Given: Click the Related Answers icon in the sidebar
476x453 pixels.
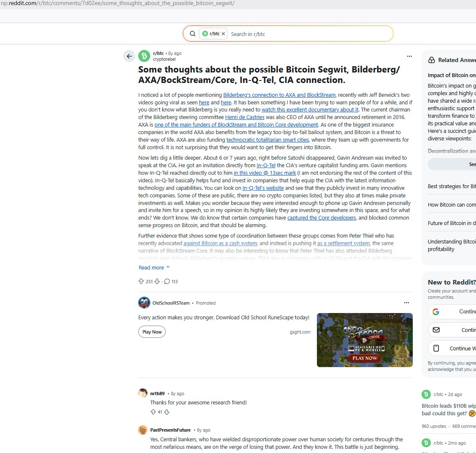Looking at the screenshot, I should click(432, 60).
